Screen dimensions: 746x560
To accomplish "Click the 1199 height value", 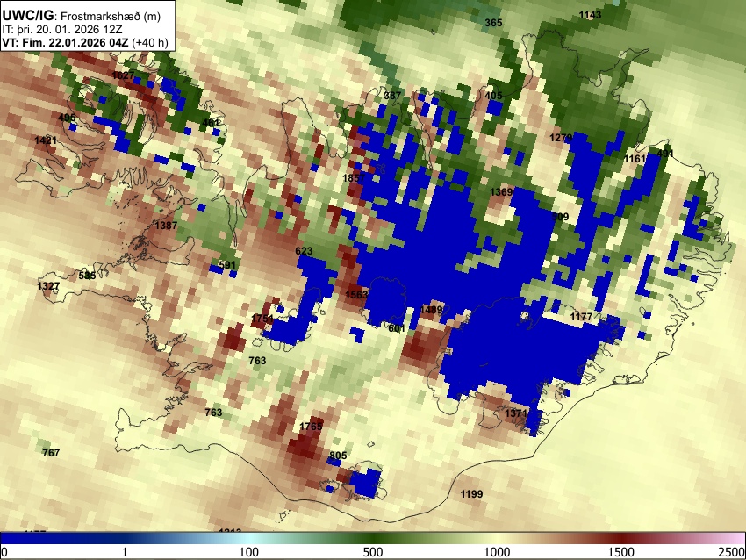I will pyautogui.click(x=471, y=494).
